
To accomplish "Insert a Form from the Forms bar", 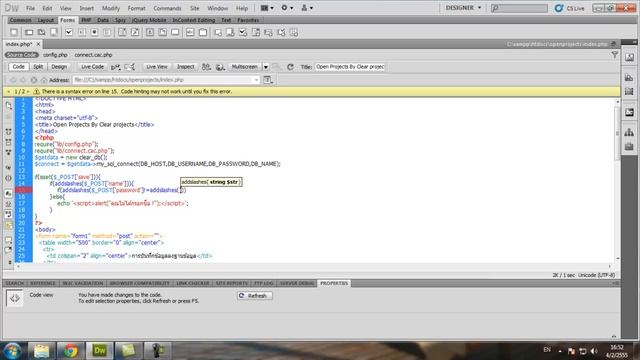I will click(x=14, y=32).
